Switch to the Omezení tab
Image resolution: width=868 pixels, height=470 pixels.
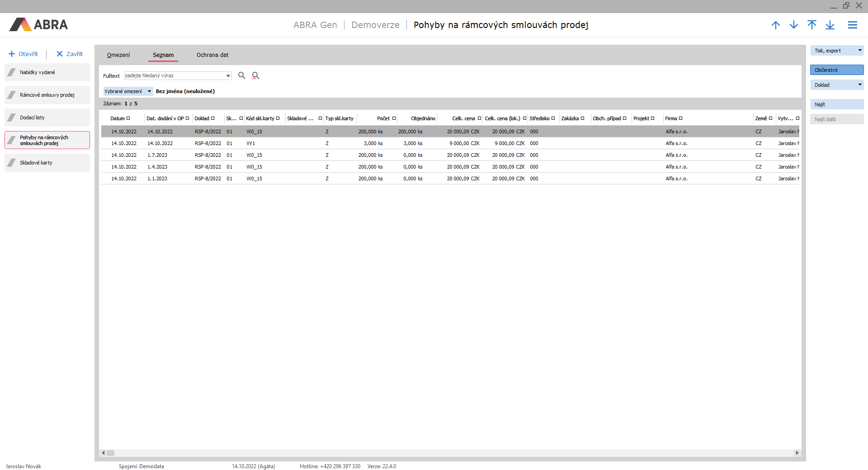click(x=118, y=55)
